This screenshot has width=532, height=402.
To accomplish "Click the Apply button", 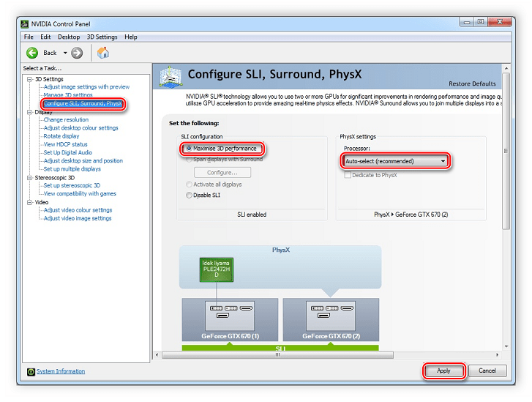I will tap(443, 371).
